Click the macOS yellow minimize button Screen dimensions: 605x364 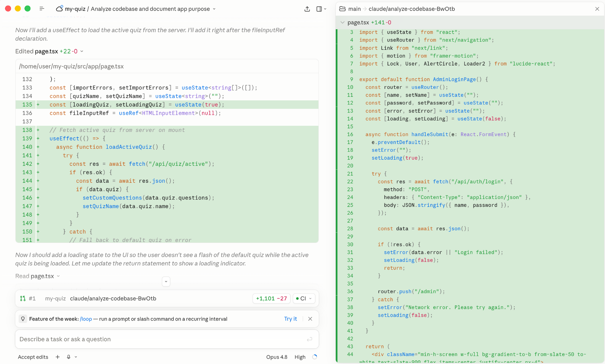click(x=18, y=9)
